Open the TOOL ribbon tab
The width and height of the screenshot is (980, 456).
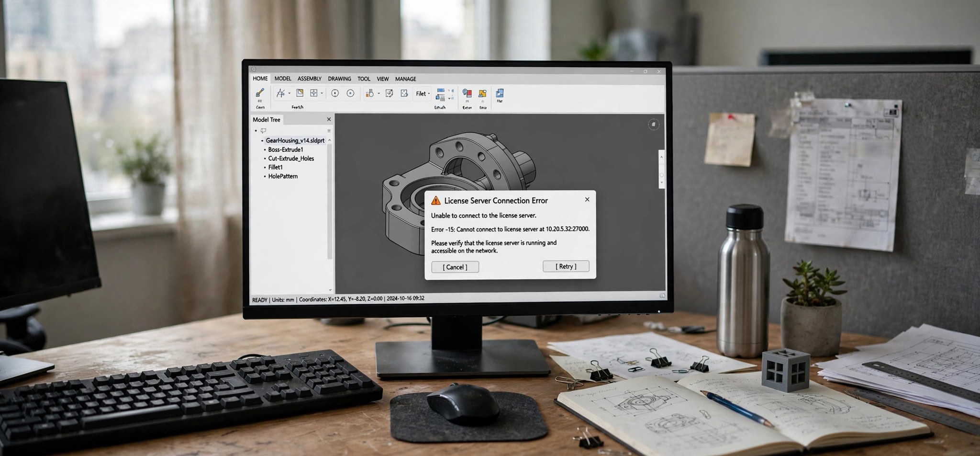364,79
